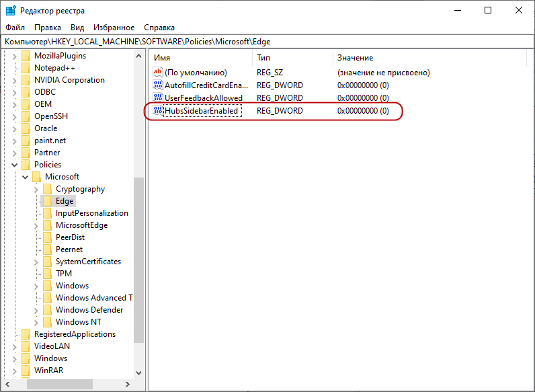Open the Файл menu
Screen dimensions: 535x392
pos(15,28)
